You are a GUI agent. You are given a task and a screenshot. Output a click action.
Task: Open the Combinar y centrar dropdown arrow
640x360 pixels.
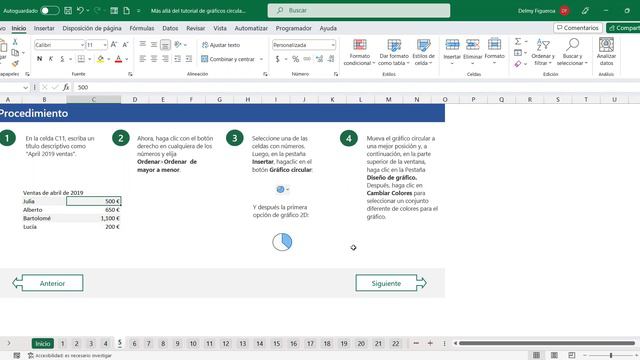click(261, 60)
